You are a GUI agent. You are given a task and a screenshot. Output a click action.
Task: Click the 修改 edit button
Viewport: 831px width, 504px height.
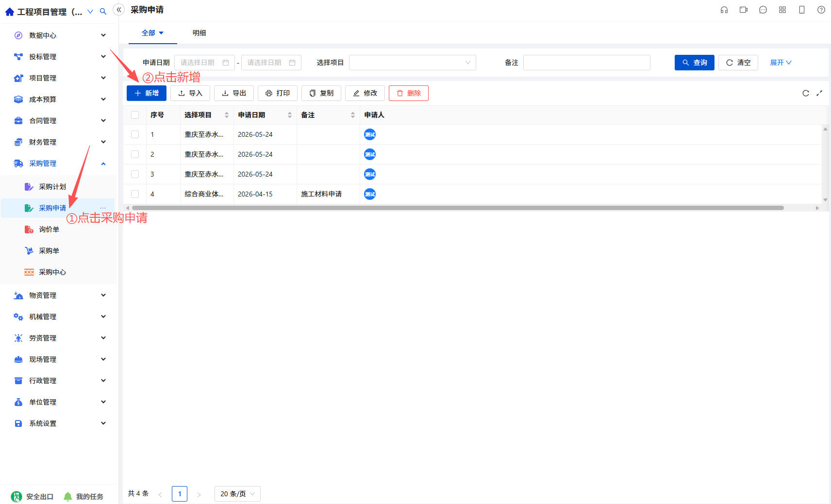tap(365, 93)
